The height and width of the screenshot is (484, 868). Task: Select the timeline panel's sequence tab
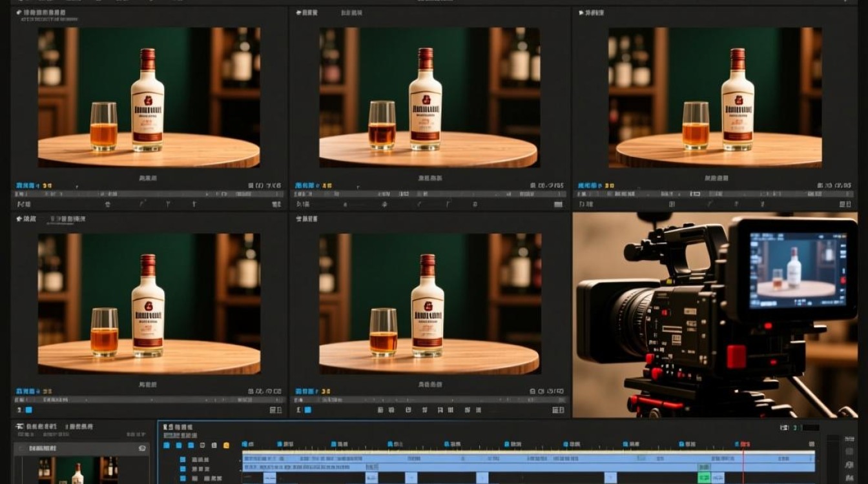tap(178, 427)
